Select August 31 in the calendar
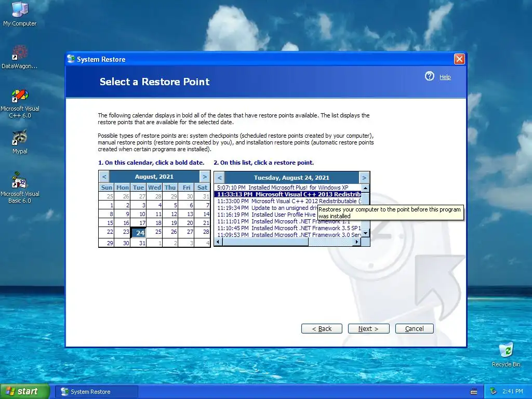Screen dimensions: 532x399 point(138,243)
